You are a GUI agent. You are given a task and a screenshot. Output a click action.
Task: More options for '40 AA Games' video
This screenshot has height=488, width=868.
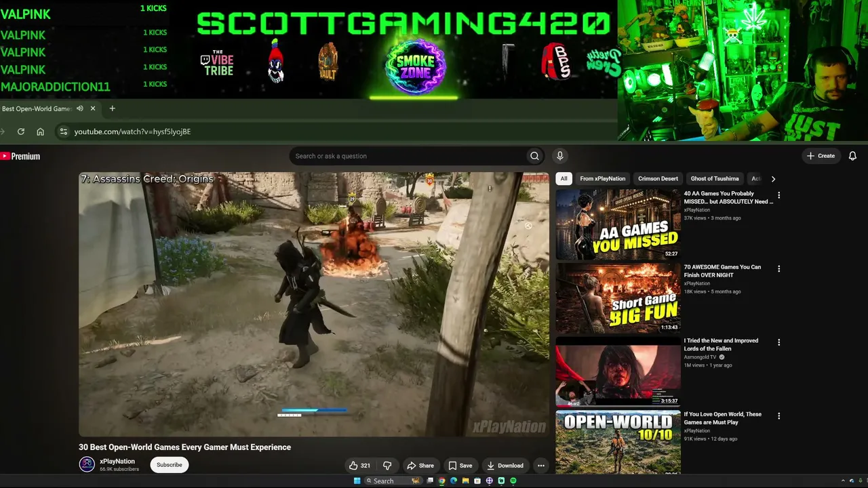778,195
